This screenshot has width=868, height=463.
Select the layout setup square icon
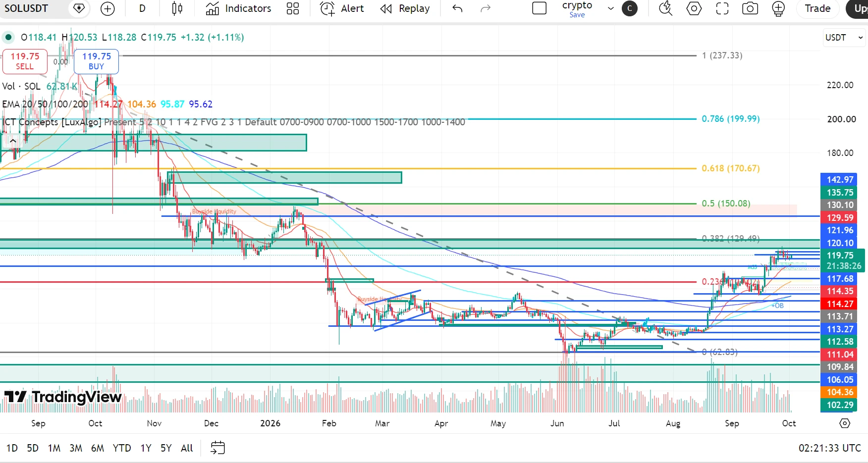539,8
